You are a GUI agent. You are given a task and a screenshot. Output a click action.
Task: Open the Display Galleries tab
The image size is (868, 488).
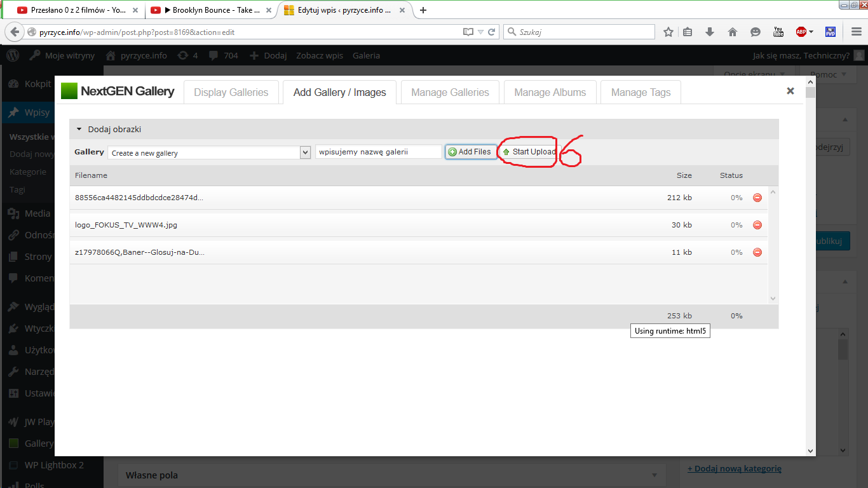pos(231,92)
